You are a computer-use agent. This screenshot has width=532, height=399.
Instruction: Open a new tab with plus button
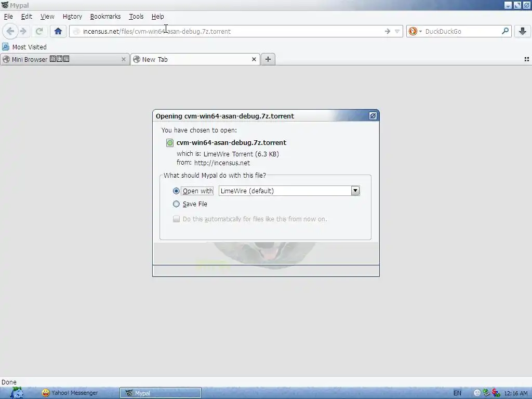tap(268, 59)
